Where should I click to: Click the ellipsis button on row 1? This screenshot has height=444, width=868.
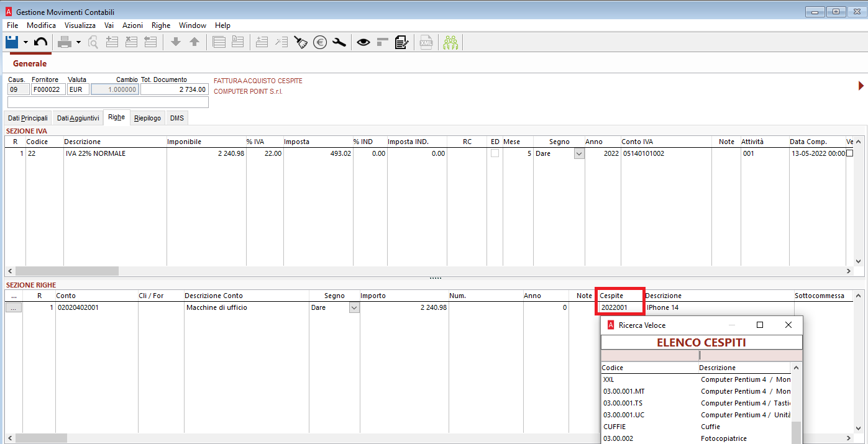tap(14, 307)
